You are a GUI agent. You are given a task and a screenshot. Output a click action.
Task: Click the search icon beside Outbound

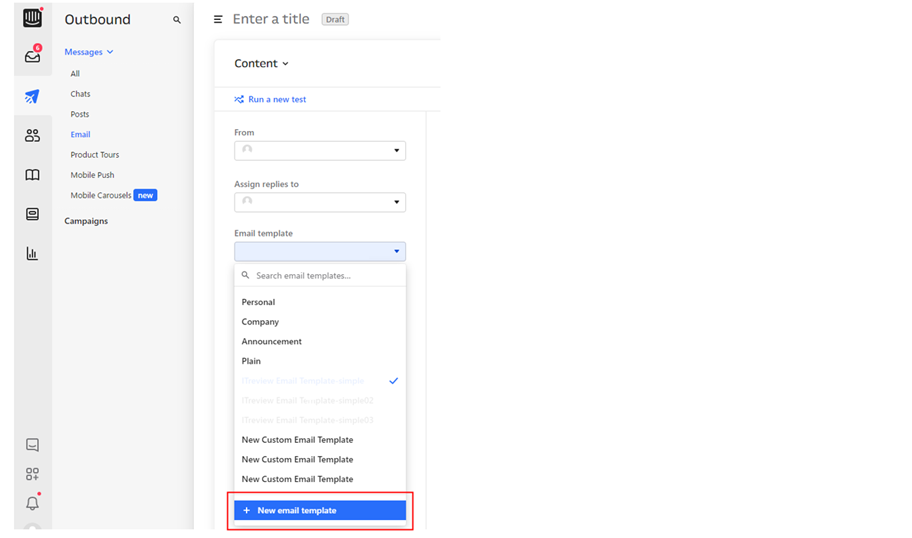click(177, 20)
